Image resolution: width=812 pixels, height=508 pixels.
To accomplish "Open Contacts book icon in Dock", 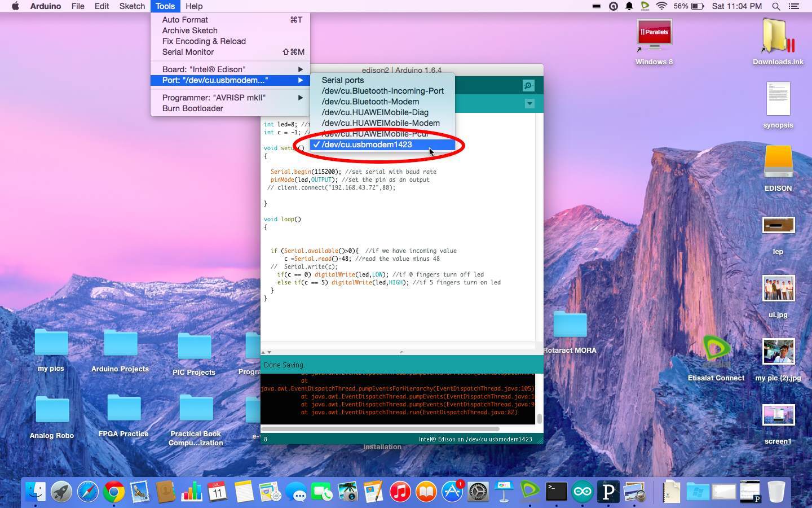I will (x=165, y=492).
